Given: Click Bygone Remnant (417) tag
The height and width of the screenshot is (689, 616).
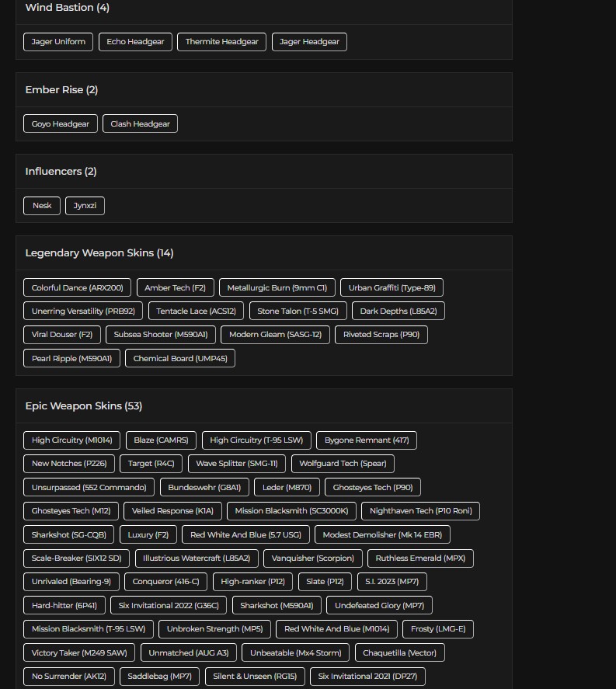Looking at the screenshot, I should 367,440.
